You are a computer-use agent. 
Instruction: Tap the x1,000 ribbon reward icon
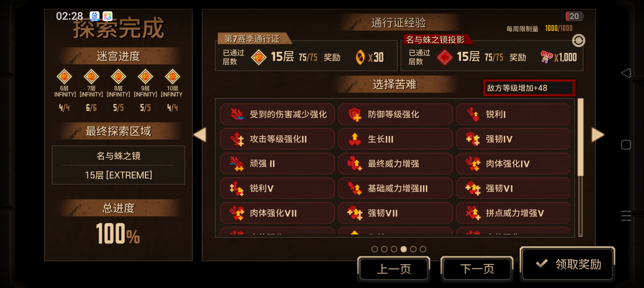click(x=546, y=57)
